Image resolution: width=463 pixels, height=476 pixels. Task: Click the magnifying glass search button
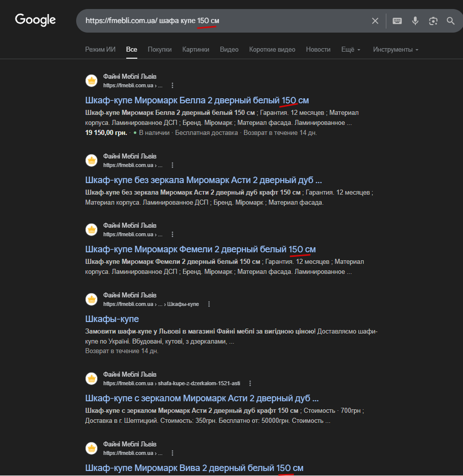(450, 21)
